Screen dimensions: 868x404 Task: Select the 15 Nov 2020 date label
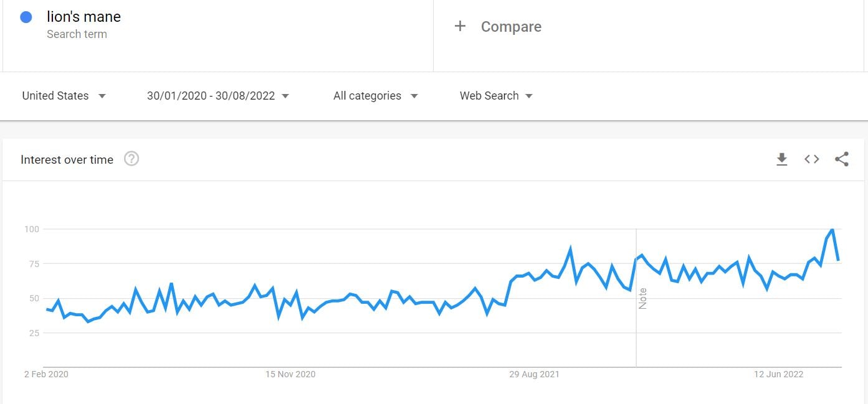coord(290,374)
